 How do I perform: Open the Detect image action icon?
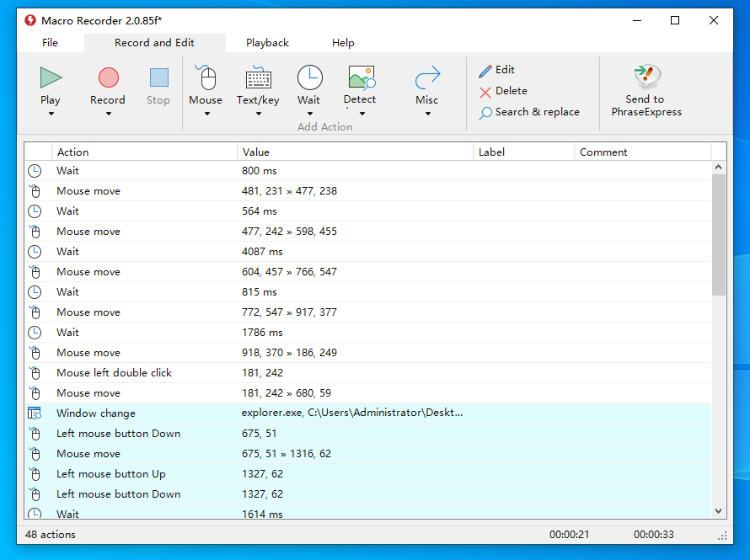pyautogui.click(x=362, y=77)
